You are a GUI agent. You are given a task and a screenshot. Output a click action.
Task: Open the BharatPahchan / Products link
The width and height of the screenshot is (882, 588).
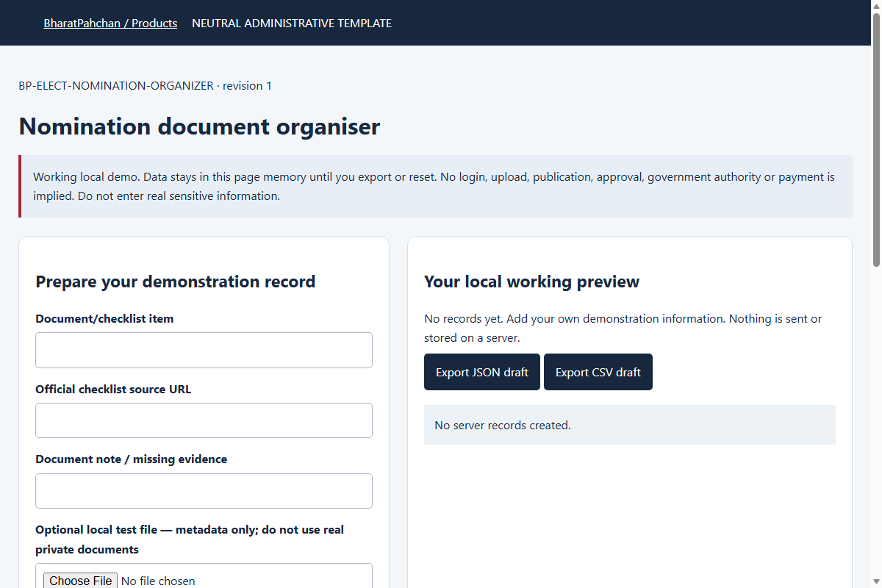110,23
